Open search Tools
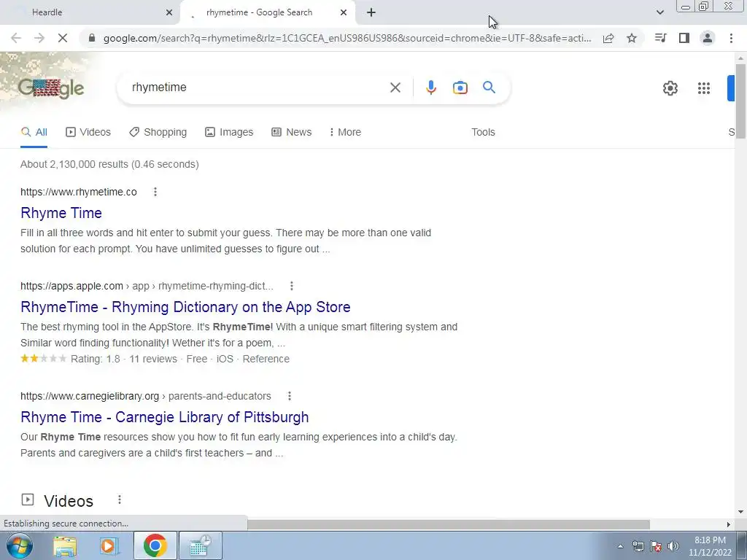The height and width of the screenshot is (560, 747). click(x=483, y=132)
